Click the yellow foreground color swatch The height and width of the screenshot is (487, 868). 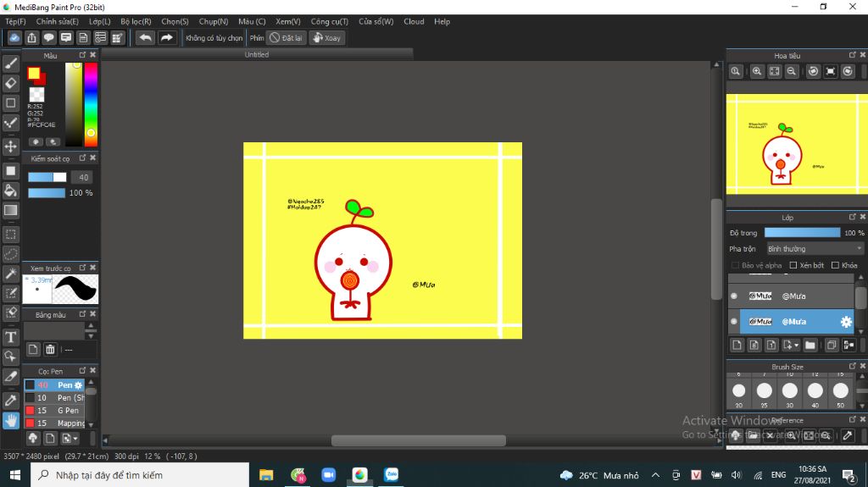(x=34, y=73)
